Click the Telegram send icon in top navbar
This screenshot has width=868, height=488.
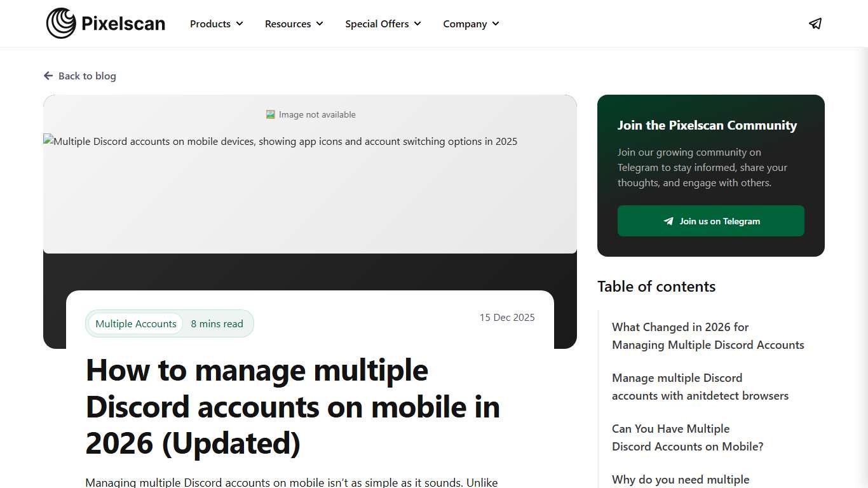815,24
